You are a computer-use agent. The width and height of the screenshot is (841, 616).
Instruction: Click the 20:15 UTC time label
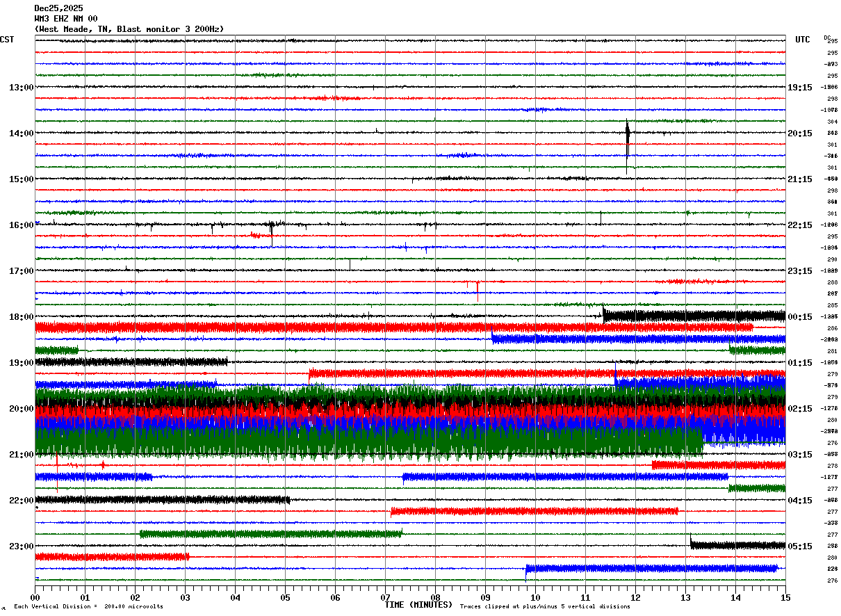[800, 133]
